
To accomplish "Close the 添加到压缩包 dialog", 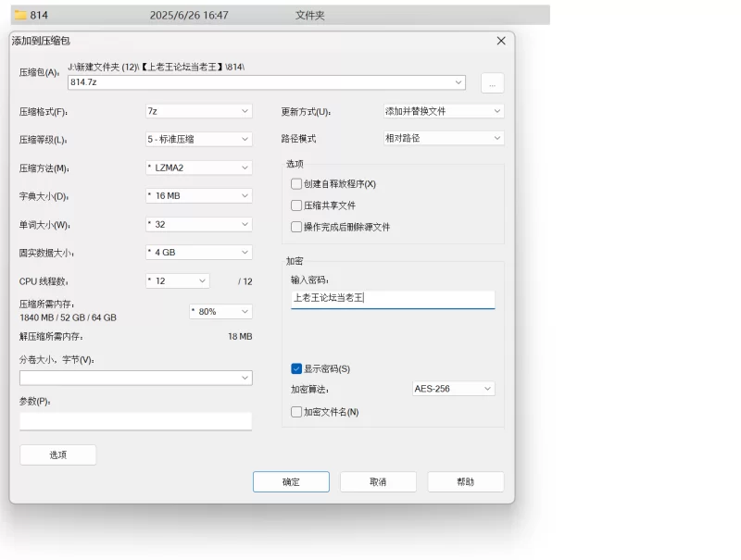I will point(501,41).
